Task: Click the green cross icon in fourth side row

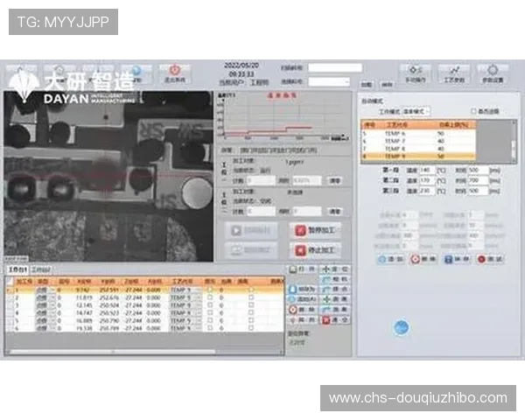Action: tap(325, 299)
